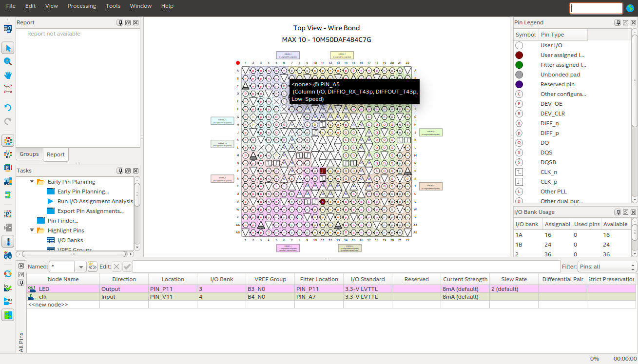Activate the zoom magnifier tool
The image size is (638, 364).
[8, 61]
